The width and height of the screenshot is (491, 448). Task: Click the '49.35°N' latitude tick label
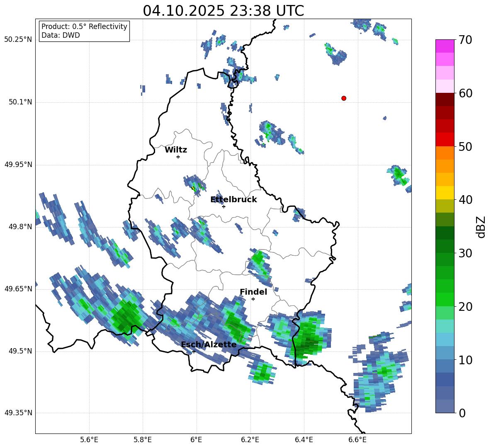18,413
